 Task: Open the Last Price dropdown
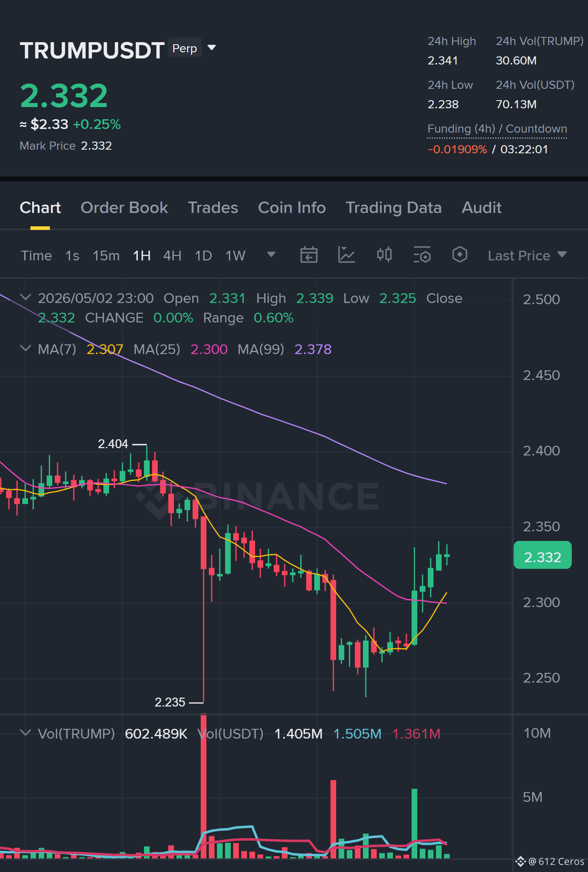click(x=527, y=256)
